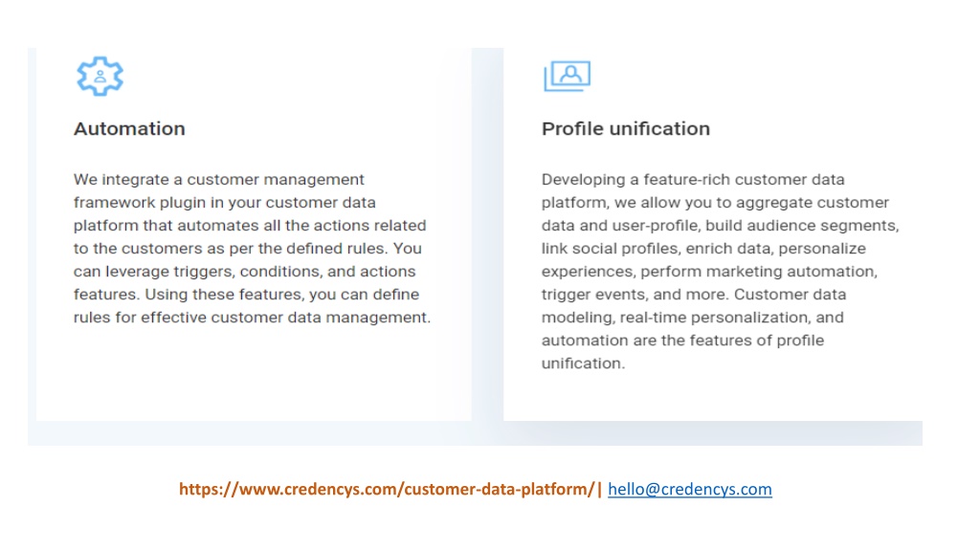Click the Automation gear icon
Viewport: 980px width, 551px height.
(100, 77)
